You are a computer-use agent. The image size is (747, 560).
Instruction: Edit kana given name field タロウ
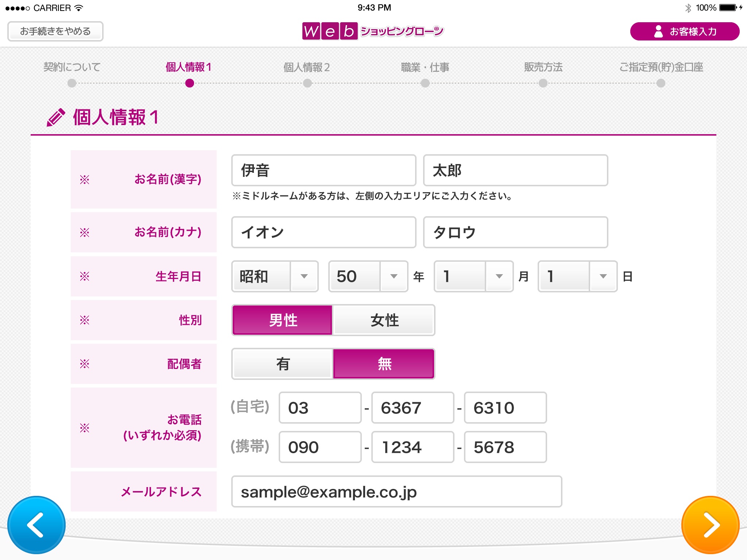point(515,232)
